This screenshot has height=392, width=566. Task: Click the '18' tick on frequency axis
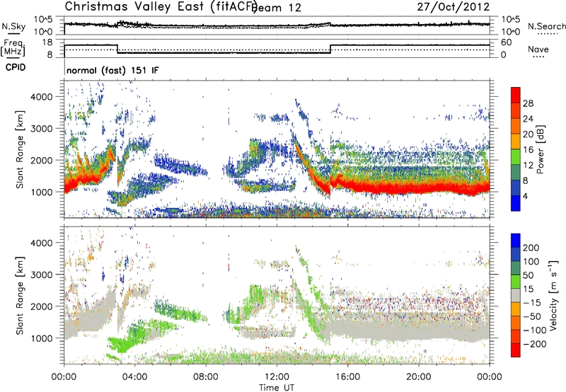(47, 42)
